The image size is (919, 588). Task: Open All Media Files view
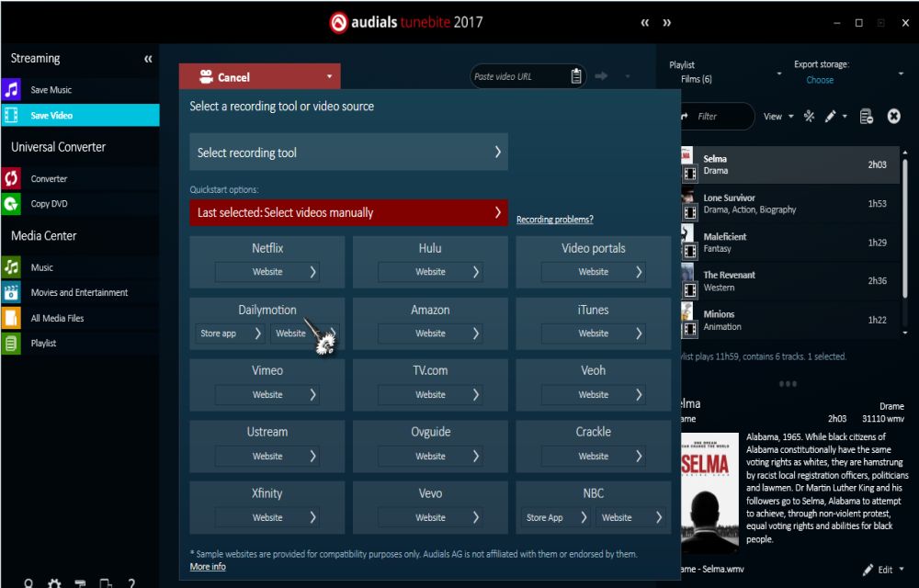pos(80,318)
